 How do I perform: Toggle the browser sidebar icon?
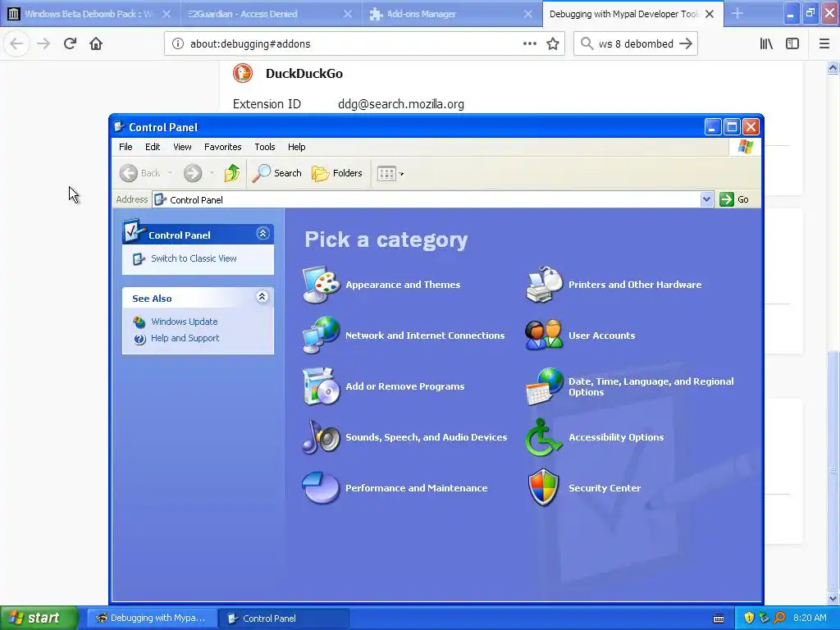[x=792, y=44]
